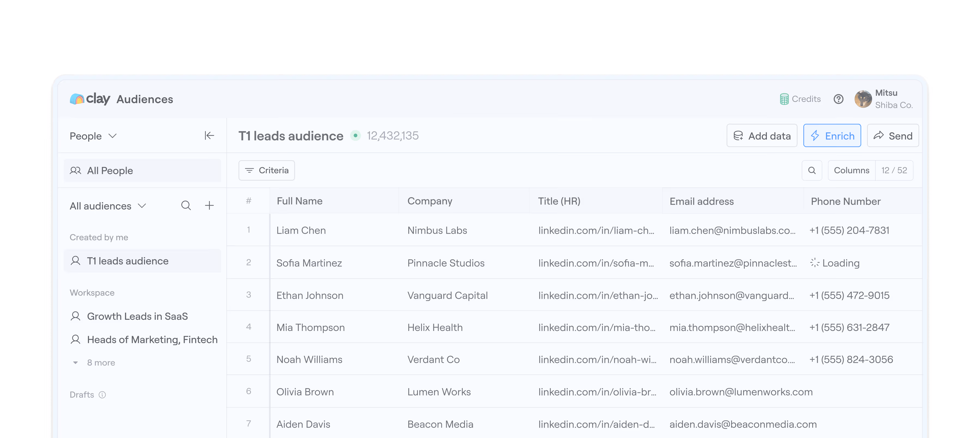Select the Sofia Martinez name cell

point(335,263)
